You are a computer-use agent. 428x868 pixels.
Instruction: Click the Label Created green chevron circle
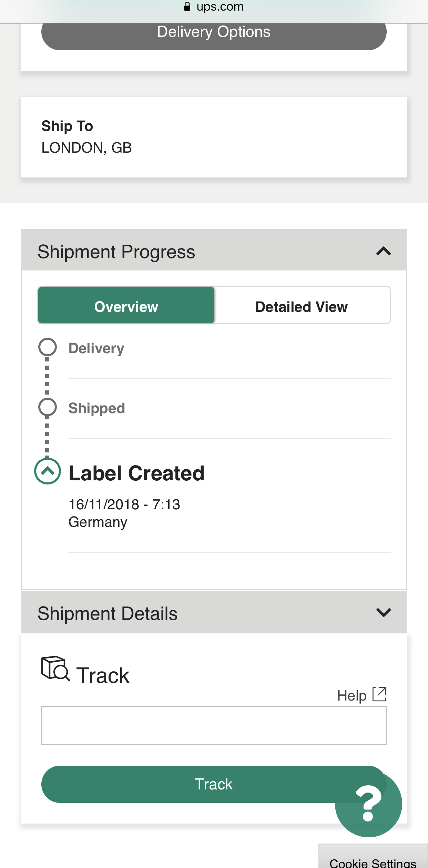pyautogui.click(x=48, y=471)
